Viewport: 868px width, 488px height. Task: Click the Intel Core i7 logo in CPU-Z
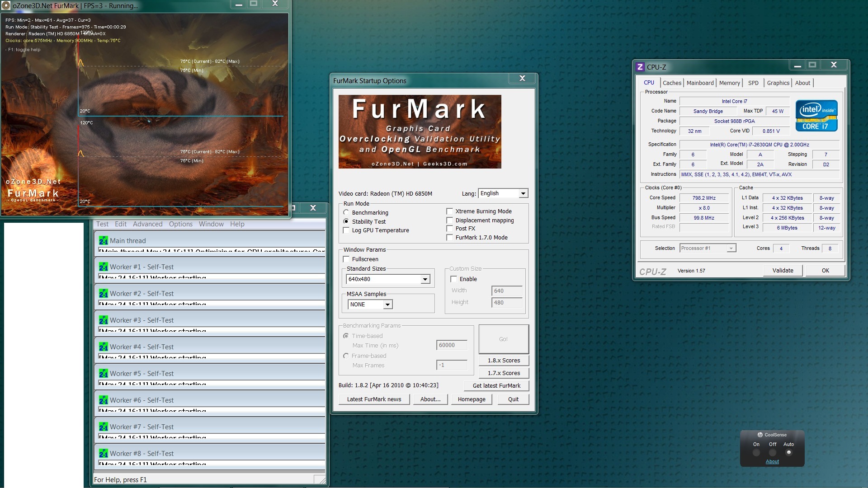(816, 116)
